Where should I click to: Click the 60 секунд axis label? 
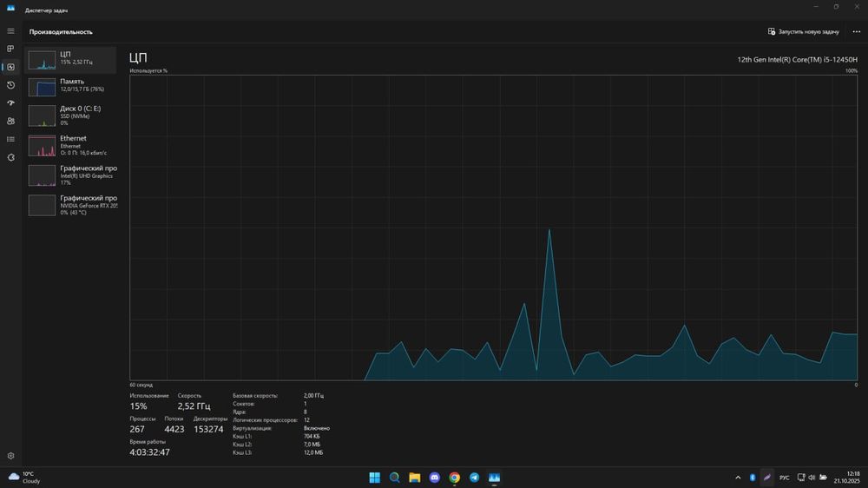141,385
